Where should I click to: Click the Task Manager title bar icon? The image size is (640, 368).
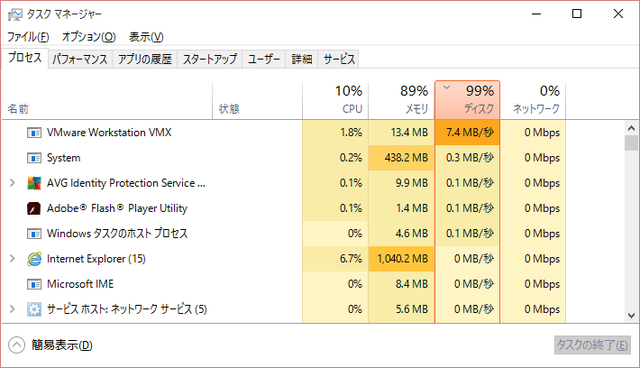15,15
